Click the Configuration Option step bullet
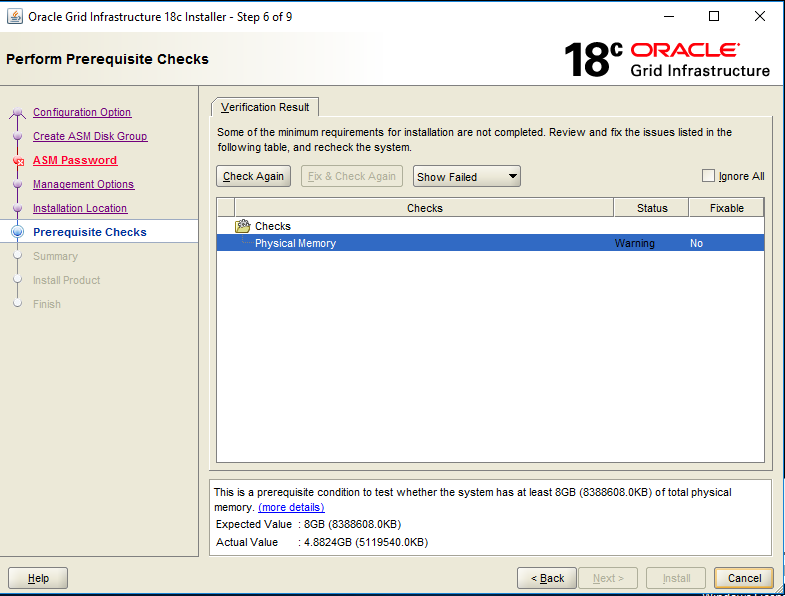785x596 pixels. (18, 112)
